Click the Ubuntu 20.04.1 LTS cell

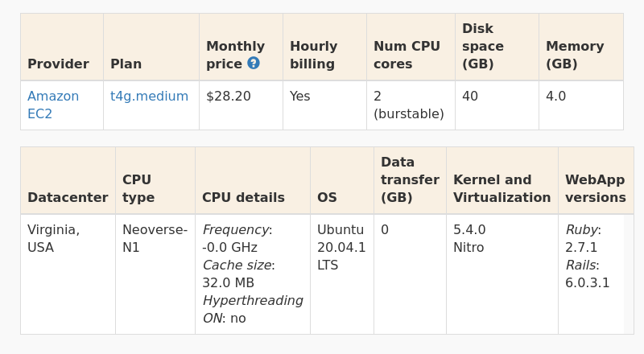point(341,248)
